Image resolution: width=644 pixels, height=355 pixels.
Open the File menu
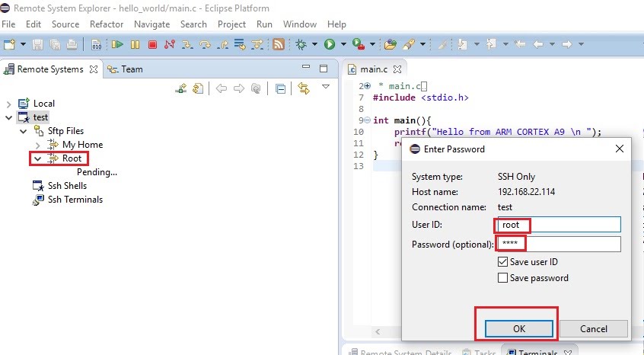click(x=8, y=24)
